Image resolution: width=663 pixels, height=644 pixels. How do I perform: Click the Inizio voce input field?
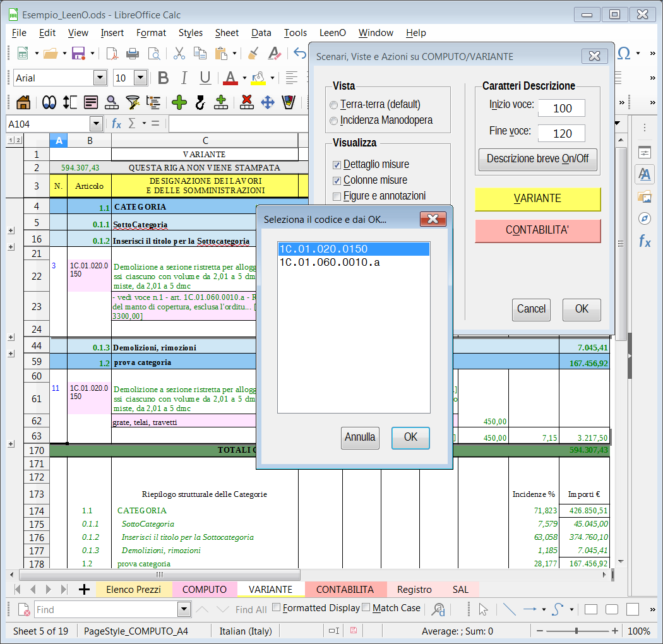[561, 108]
